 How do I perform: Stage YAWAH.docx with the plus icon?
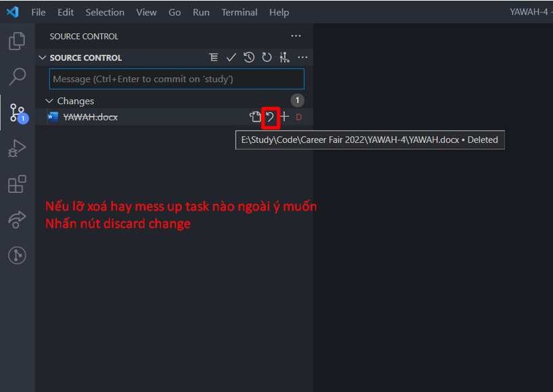pyautogui.click(x=284, y=117)
